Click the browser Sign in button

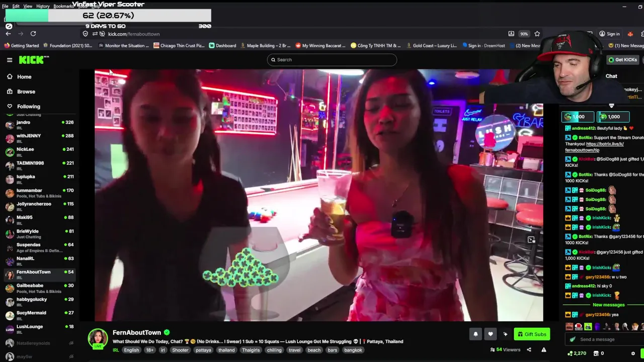click(609, 34)
